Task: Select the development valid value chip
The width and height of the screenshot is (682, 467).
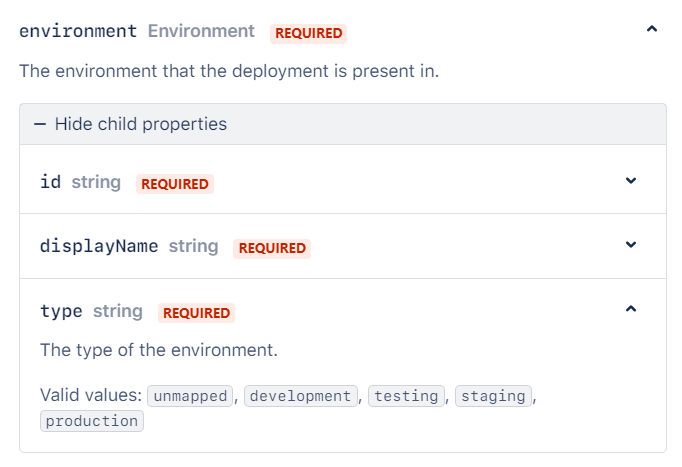Action: pos(300,396)
